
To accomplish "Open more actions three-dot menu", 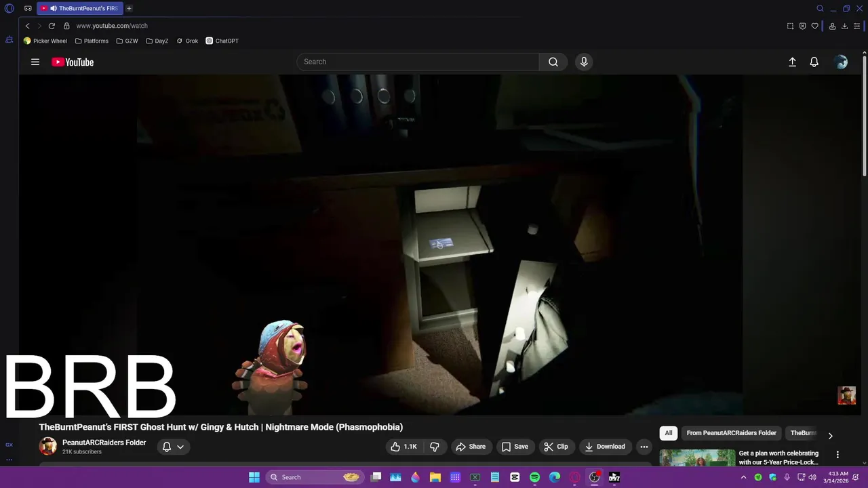I will click(x=644, y=447).
